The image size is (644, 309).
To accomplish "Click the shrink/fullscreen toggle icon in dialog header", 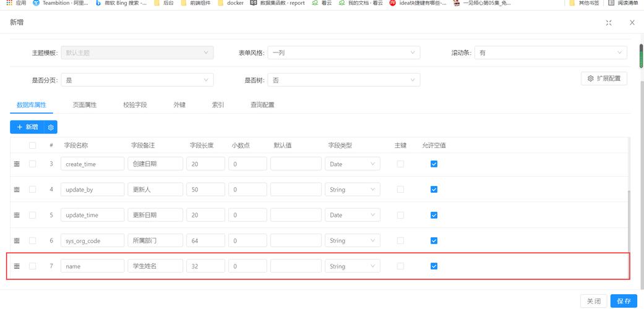I will coord(609,23).
